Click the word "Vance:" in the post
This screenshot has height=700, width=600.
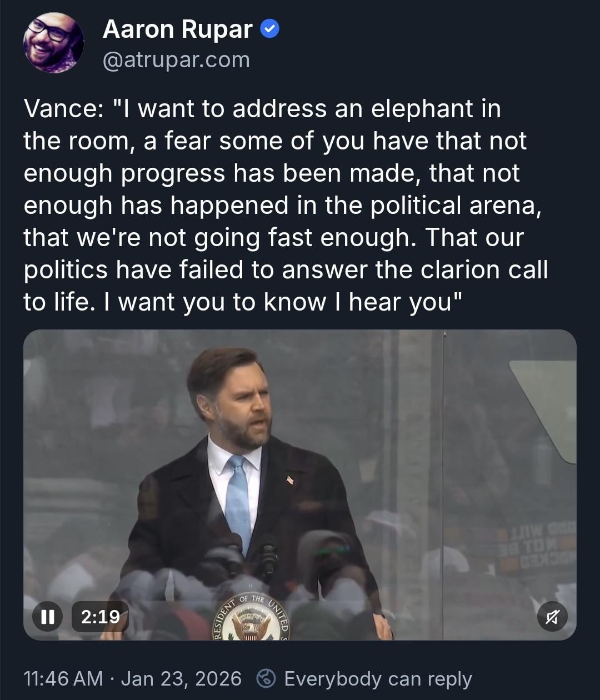tap(61, 108)
